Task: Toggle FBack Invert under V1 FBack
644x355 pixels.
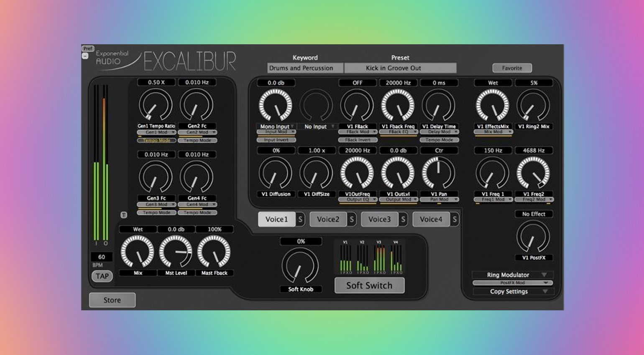Action: (358, 140)
